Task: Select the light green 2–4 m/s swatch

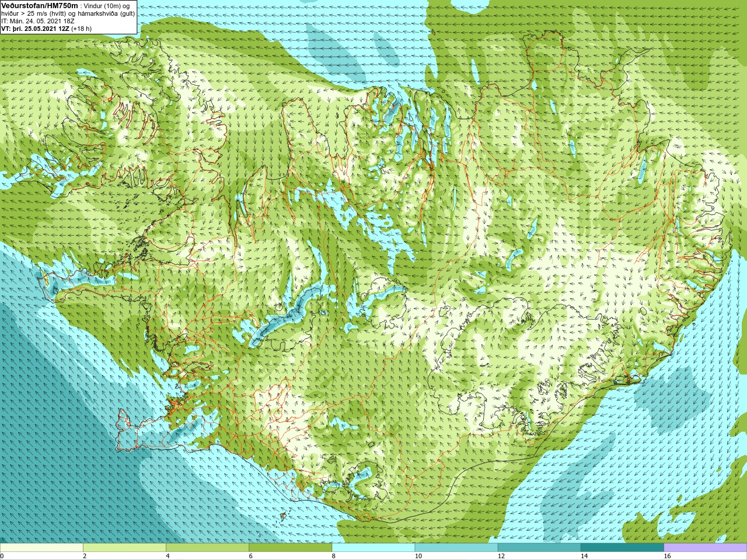Action: pos(124,548)
